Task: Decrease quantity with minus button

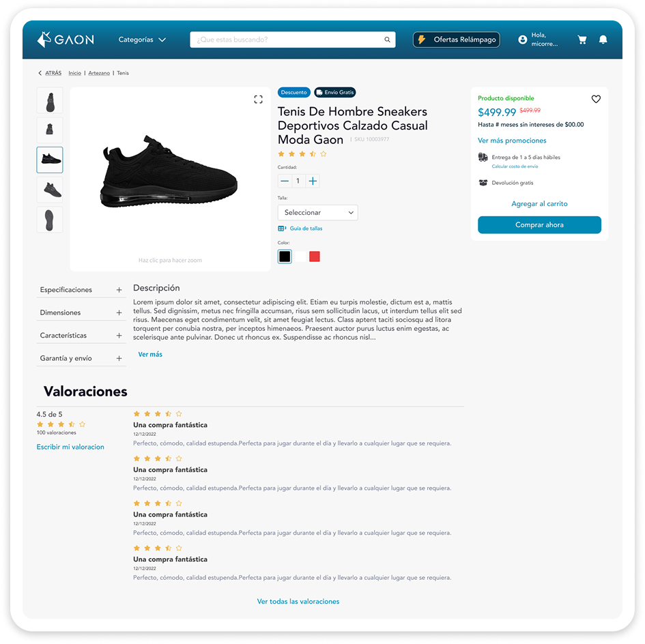Action: pyautogui.click(x=285, y=181)
